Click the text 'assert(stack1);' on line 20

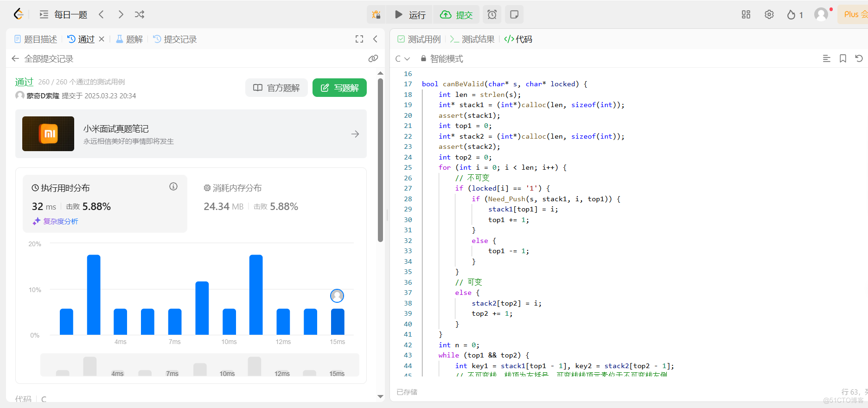(x=469, y=115)
